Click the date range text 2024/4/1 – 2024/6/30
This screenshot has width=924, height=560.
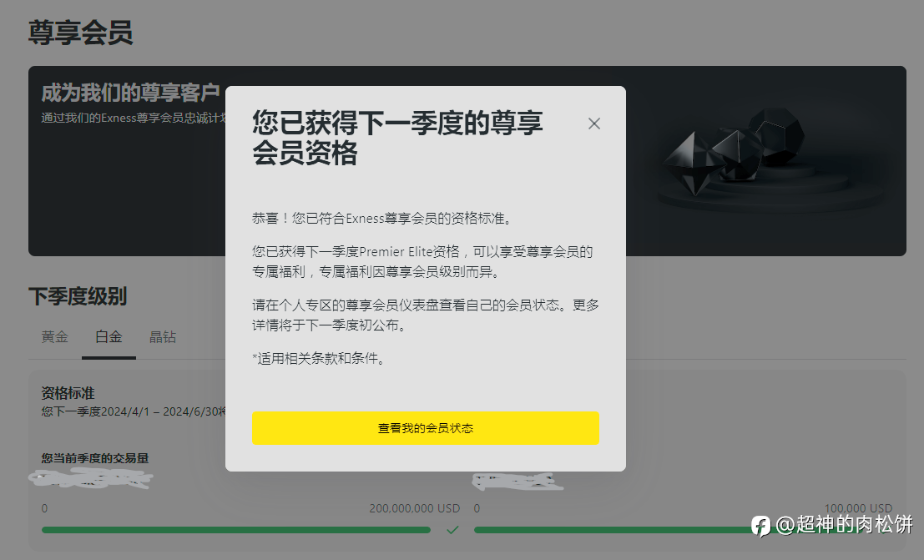(x=158, y=411)
